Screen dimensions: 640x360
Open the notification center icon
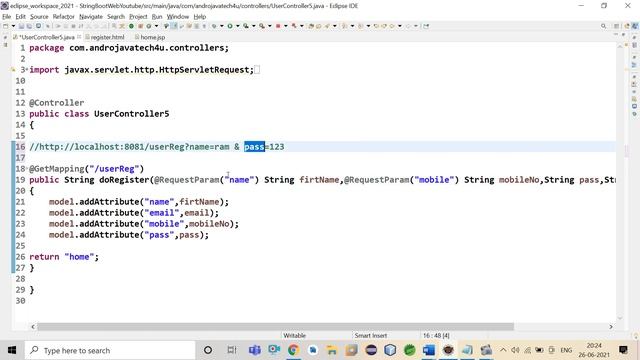623,350
